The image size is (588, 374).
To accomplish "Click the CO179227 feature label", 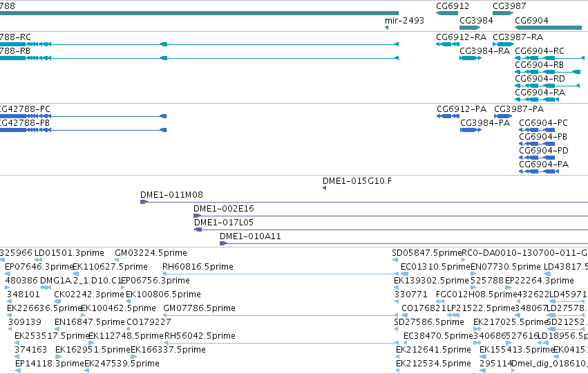I will pyautogui.click(x=149, y=323).
